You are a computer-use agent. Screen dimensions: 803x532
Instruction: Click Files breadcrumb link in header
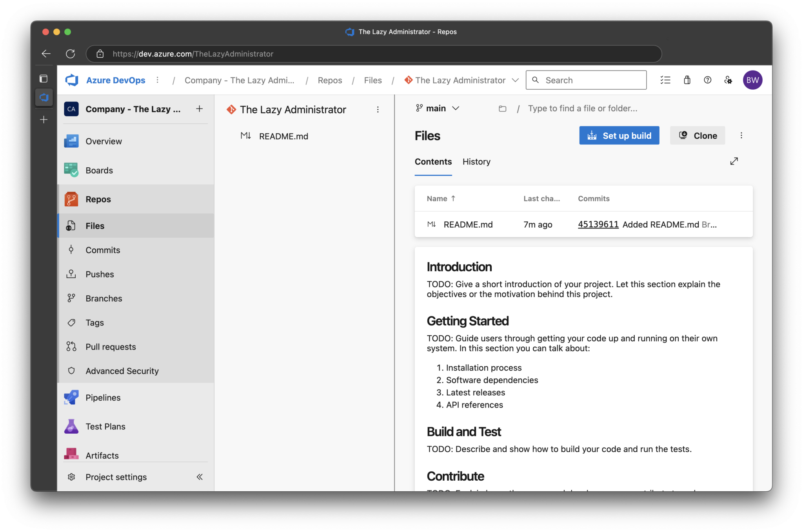pos(373,80)
